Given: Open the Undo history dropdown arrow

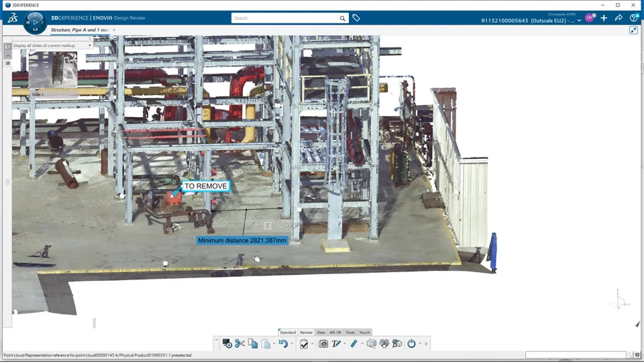Looking at the screenshot, I should 292,344.
